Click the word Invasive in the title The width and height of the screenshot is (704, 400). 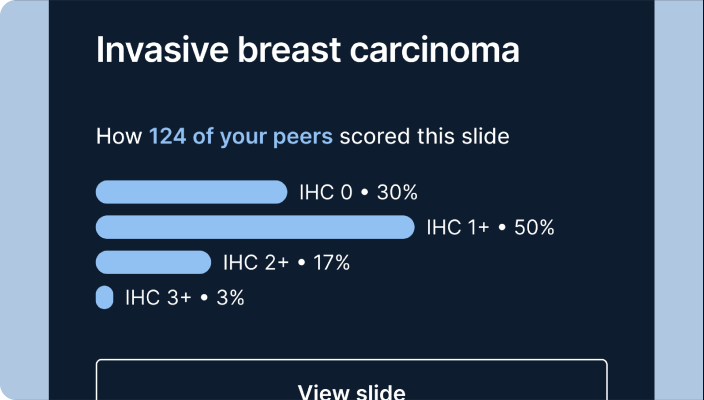(x=162, y=49)
